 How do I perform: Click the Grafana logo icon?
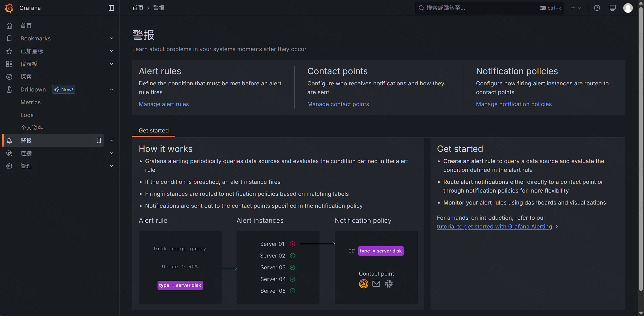pos(9,8)
